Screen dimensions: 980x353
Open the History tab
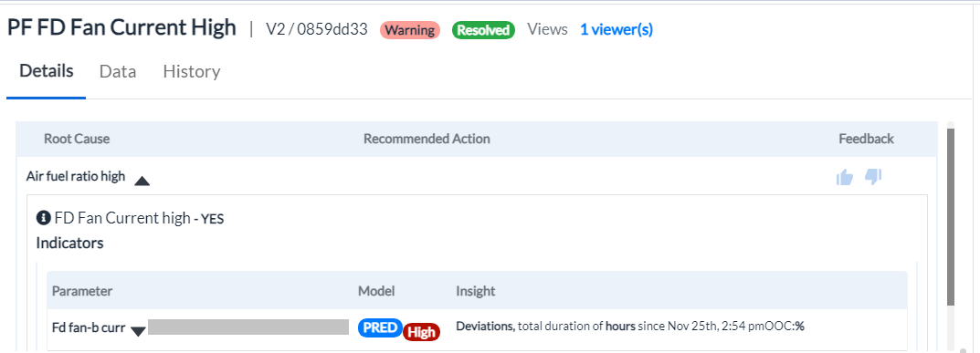(x=191, y=72)
